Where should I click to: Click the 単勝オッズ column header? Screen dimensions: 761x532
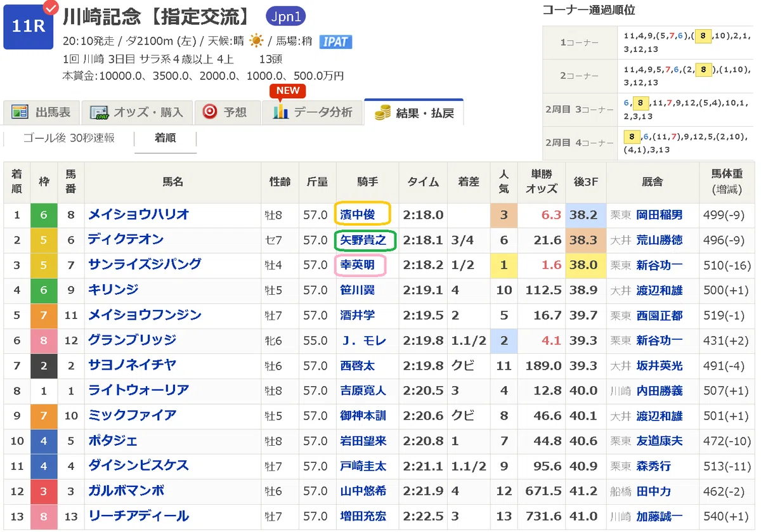[x=541, y=182]
